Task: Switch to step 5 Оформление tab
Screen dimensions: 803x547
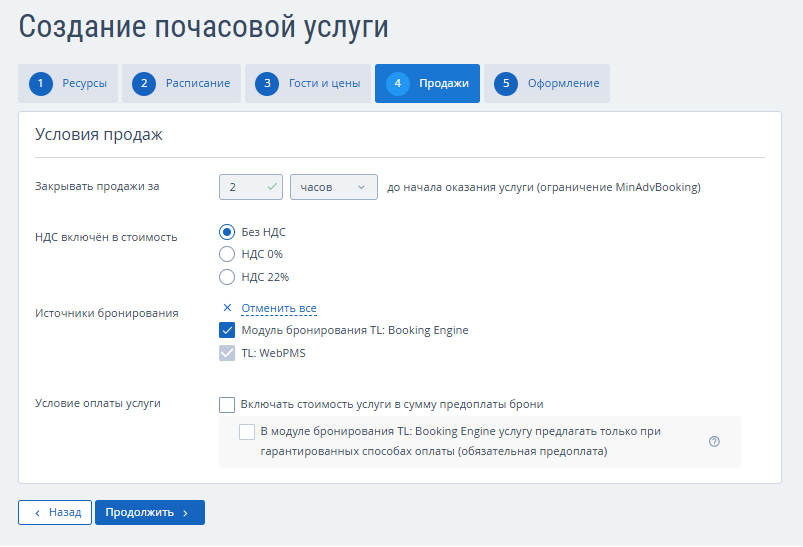Action: [x=547, y=83]
